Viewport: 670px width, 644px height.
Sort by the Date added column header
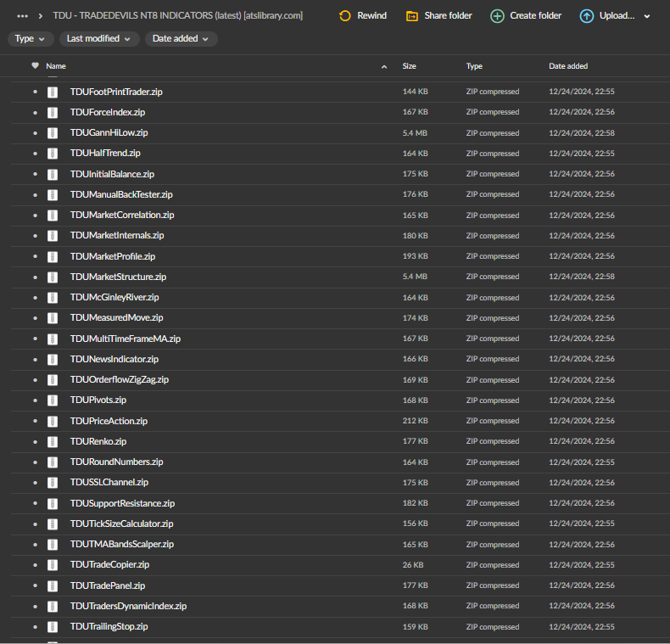point(568,65)
